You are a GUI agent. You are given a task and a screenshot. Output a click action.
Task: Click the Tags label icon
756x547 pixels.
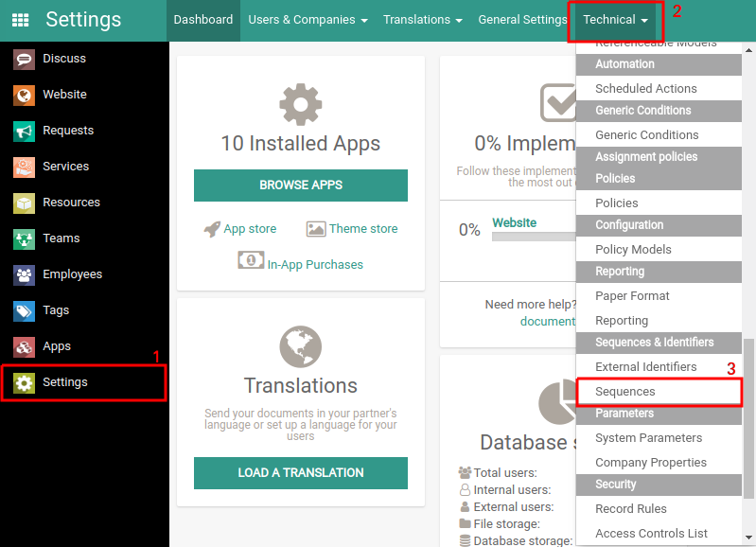click(24, 310)
